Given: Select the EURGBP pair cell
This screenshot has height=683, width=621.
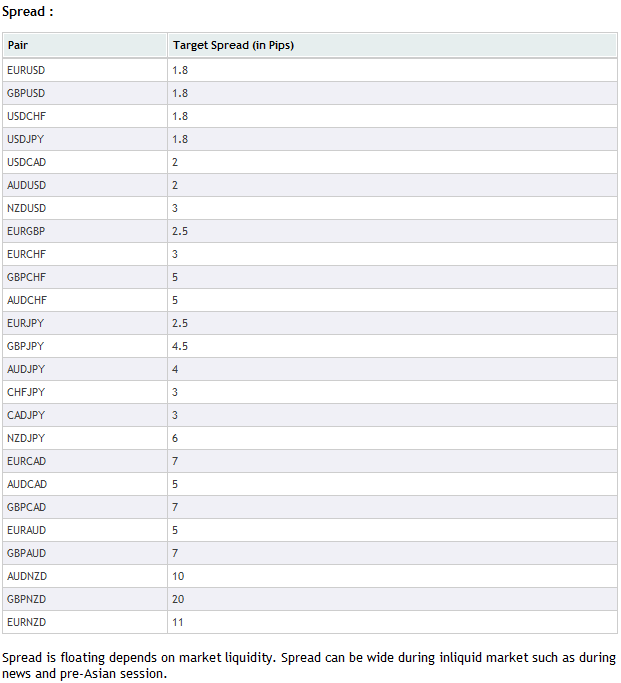Looking at the screenshot, I should pyautogui.click(x=85, y=231).
